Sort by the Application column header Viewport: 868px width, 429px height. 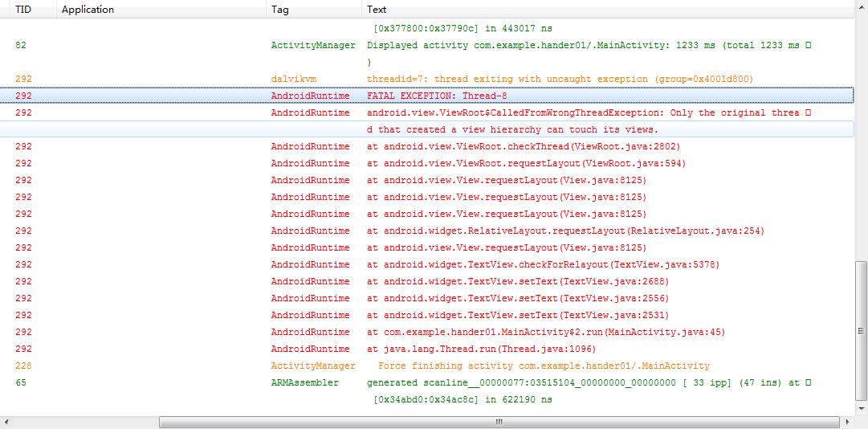click(x=88, y=10)
